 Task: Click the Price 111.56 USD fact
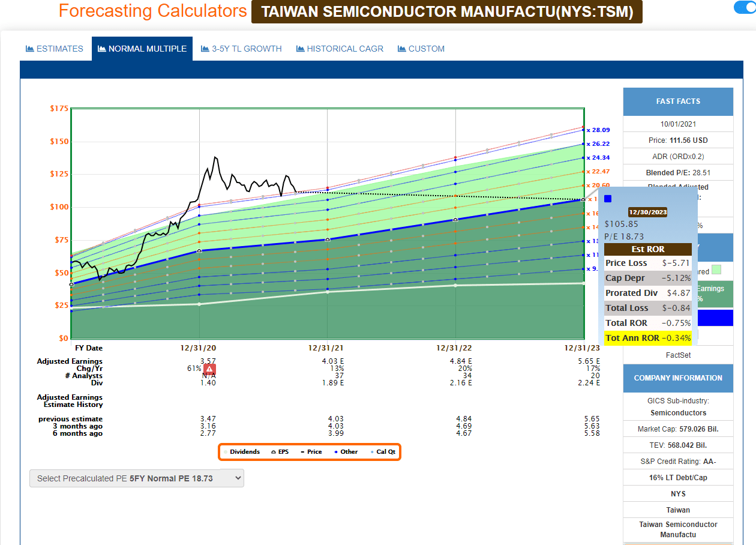click(678, 140)
